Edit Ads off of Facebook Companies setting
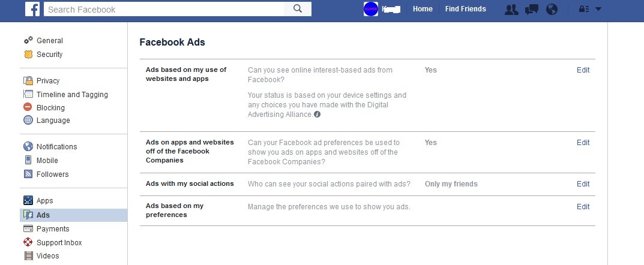The height and width of the screenshot is (265, 644). pyautogui.click(x=583, y=142)
